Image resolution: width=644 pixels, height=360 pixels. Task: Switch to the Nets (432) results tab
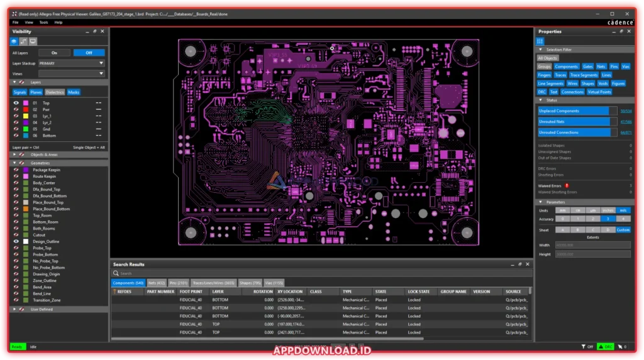[157, 283]
